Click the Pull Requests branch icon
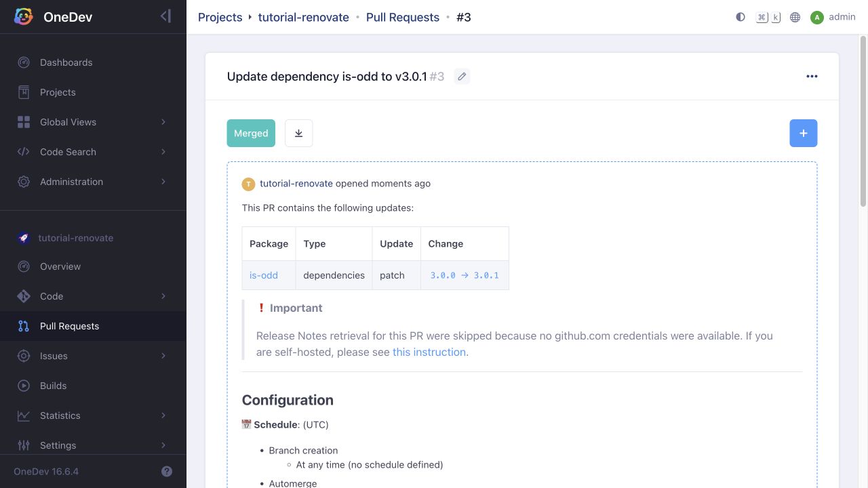The height and width of the screenshot is (488, 868). pyautogui.click(x=24, y=326)
